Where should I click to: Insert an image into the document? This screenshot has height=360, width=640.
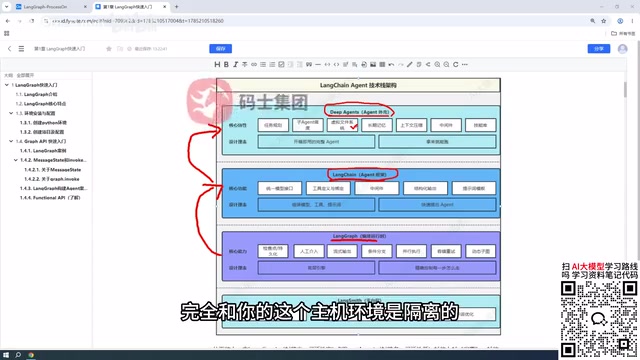point(373,64)
